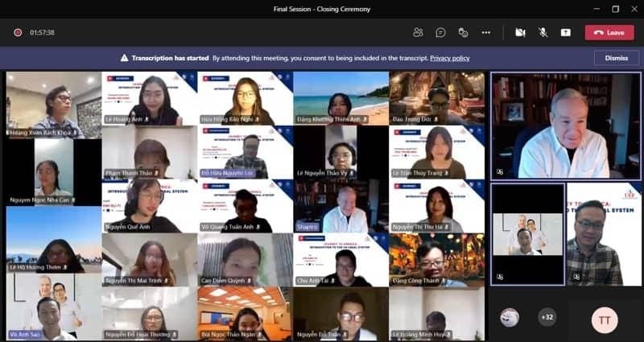
Task: Click the meeting elapsed time display
Action: [x=42, y=32]
